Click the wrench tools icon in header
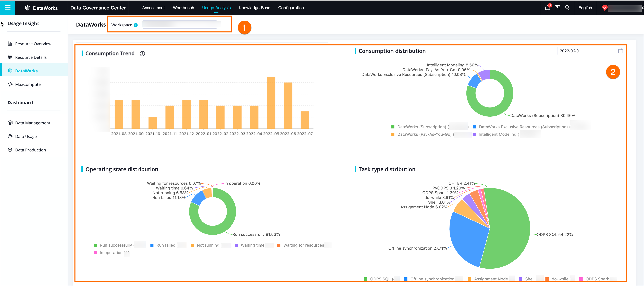644x286 pixels. tap(568, 8)
